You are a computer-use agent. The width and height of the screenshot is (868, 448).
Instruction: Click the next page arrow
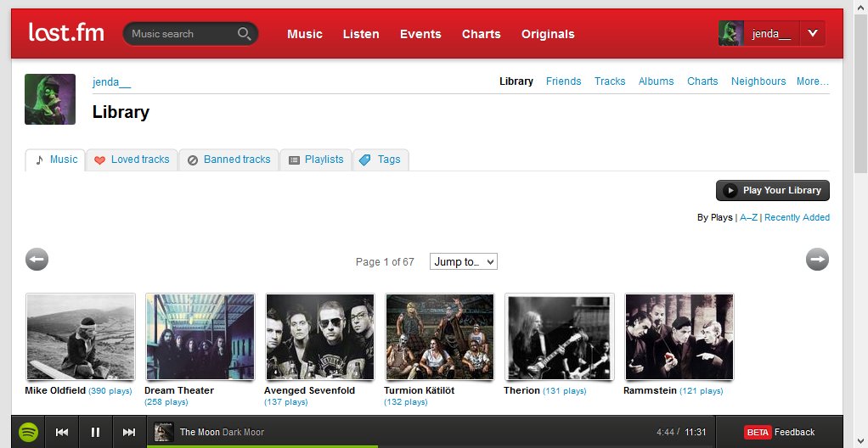coord(817,259)
